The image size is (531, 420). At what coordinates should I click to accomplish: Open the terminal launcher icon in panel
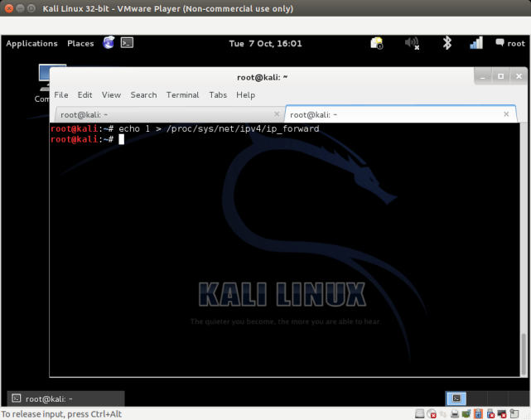[127, 43]
